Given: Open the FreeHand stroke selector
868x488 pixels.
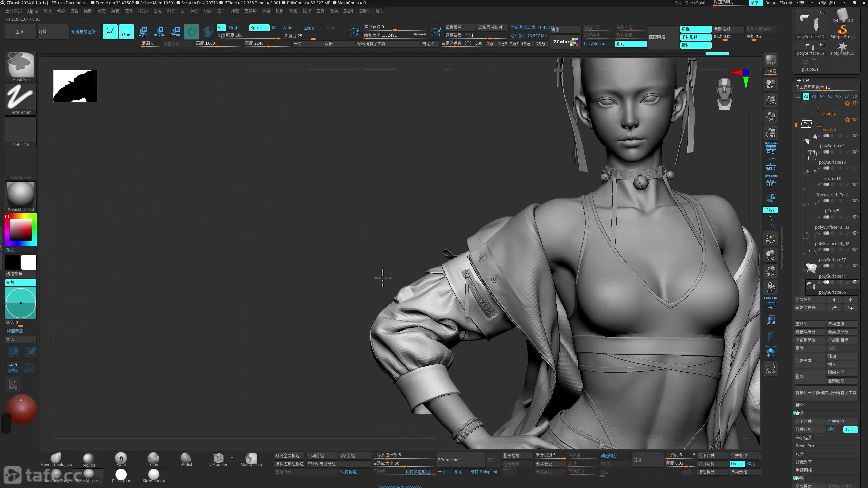Looking at the screenshot, I should pyautogui.click(x=21, y=99).
